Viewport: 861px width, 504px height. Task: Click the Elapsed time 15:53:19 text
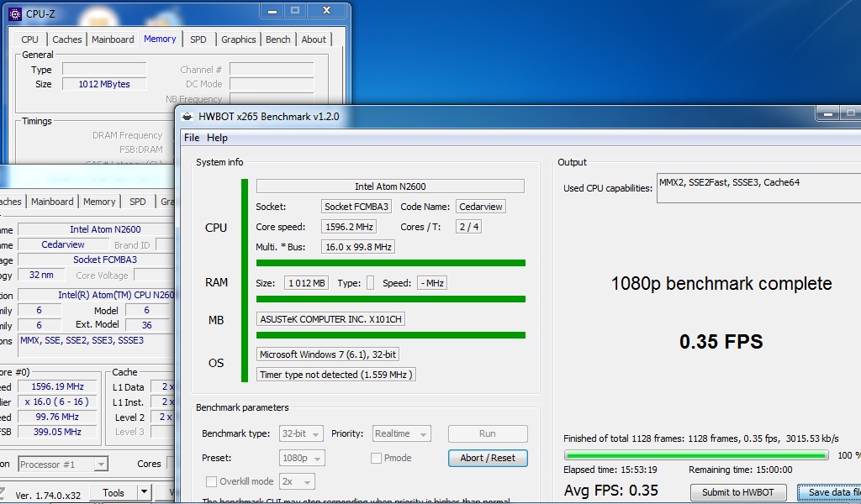tap(610, 470)
